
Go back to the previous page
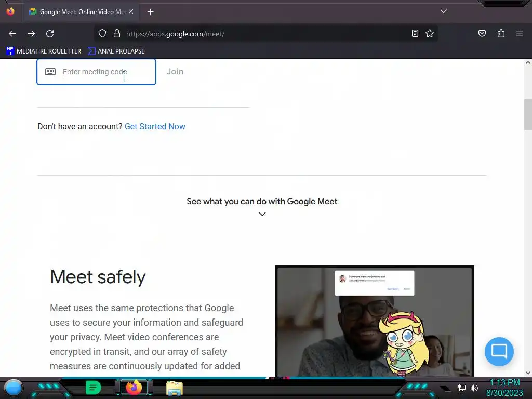[x=12, y=34]
